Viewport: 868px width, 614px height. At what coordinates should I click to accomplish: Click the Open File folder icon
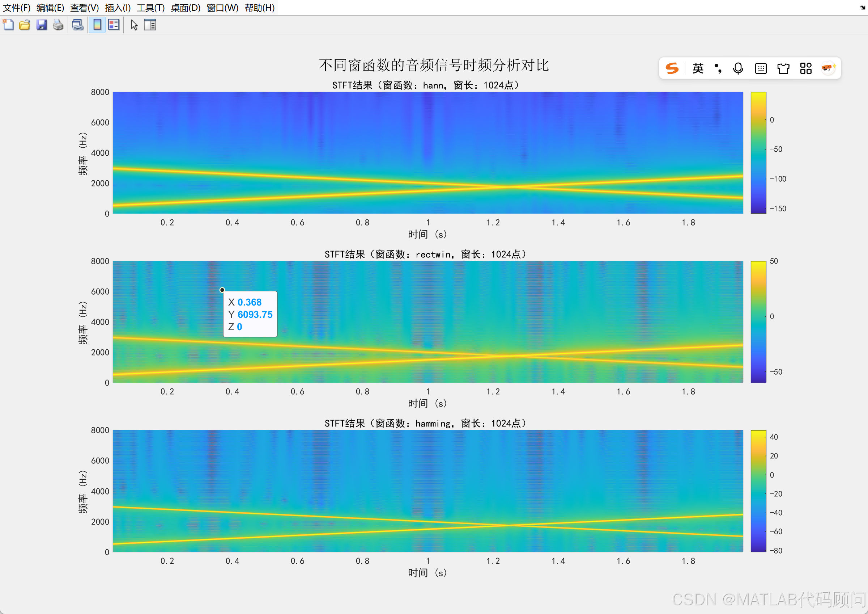point(25,25)
